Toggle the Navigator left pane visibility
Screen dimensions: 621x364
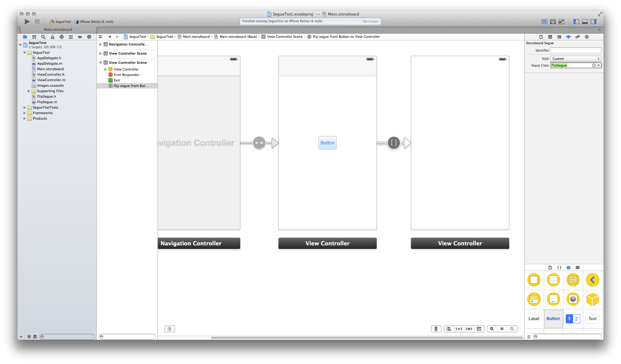(x=576, y=22)
